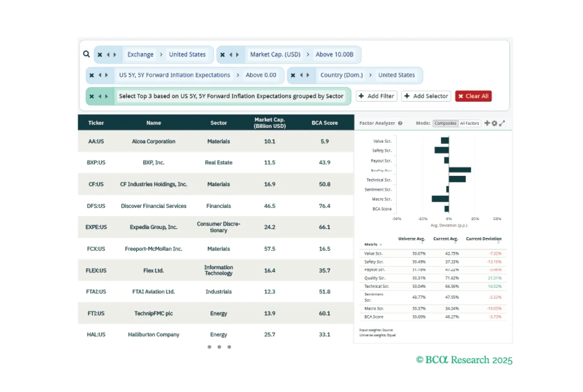Open Factor Analyzer help question mark
The height and width of the screenshot is (392, 583).
[400, 123]
